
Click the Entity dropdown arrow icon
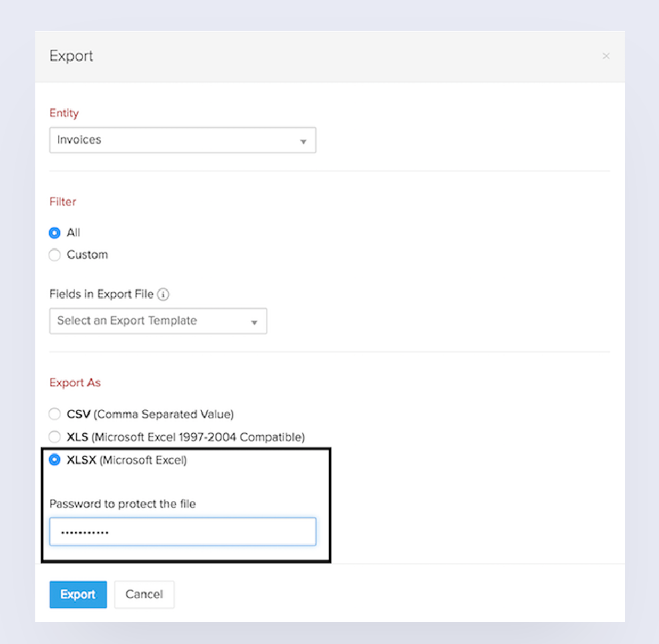click(303, 141)
